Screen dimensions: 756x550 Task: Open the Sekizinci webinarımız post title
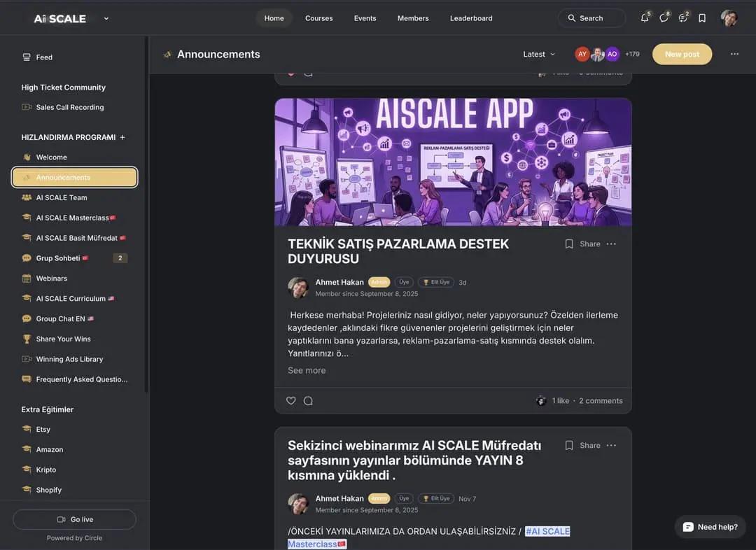click(x=414, y=460)
